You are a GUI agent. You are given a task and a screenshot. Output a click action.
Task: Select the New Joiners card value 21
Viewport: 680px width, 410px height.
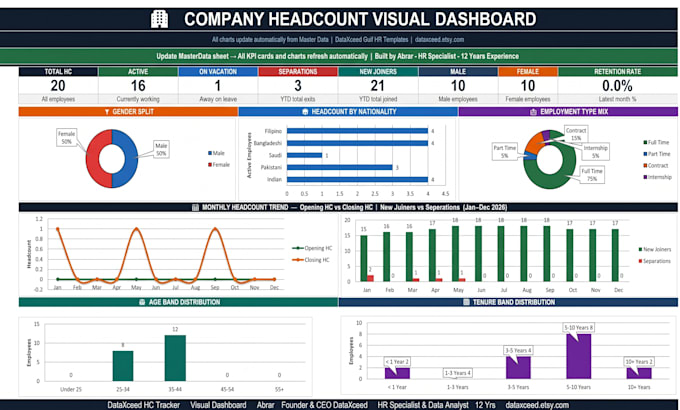point(378,86)
